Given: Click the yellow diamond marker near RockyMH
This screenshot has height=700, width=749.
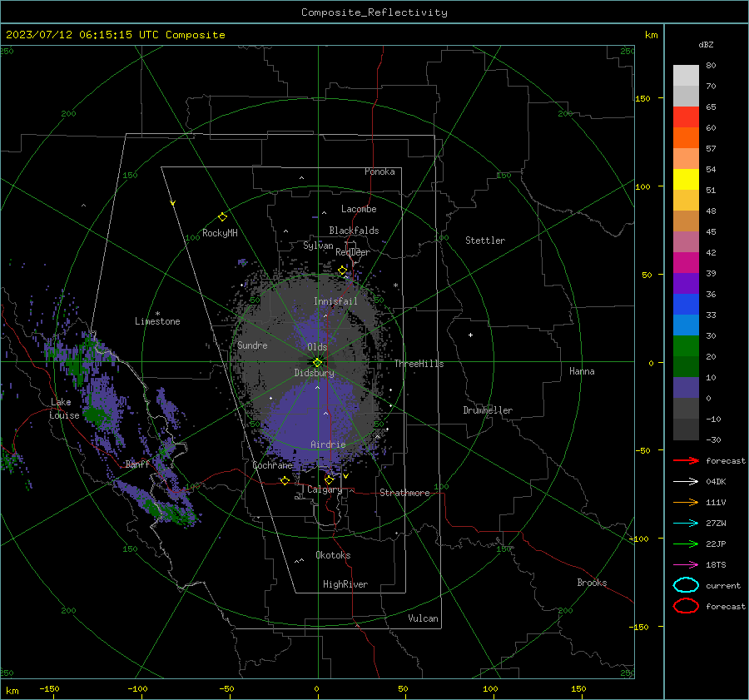Looking at the screenshot, I should [x=222, y=217].
